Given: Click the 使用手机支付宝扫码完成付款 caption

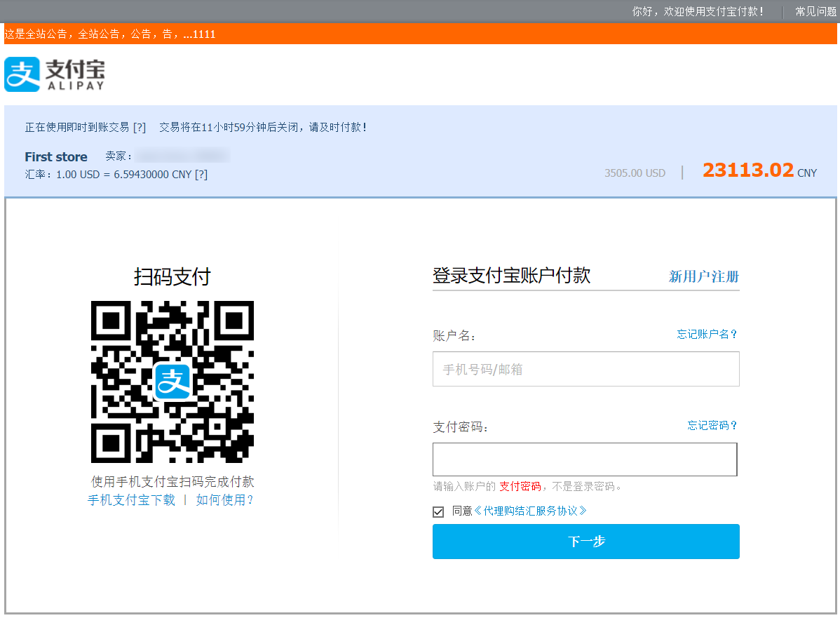Looking at the screenshot, I should (x=172, y=482).
